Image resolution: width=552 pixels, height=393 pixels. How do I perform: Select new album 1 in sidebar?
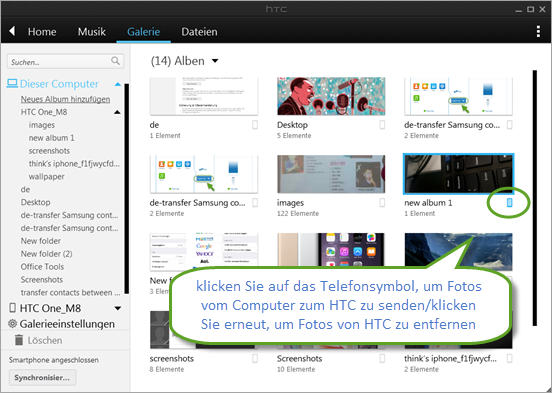click(51, 138)
